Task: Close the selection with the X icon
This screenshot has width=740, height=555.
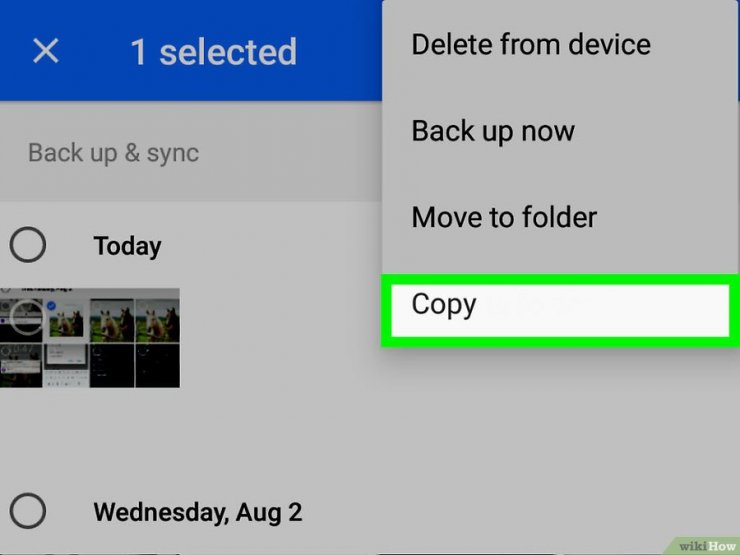Action: [46, 50]
